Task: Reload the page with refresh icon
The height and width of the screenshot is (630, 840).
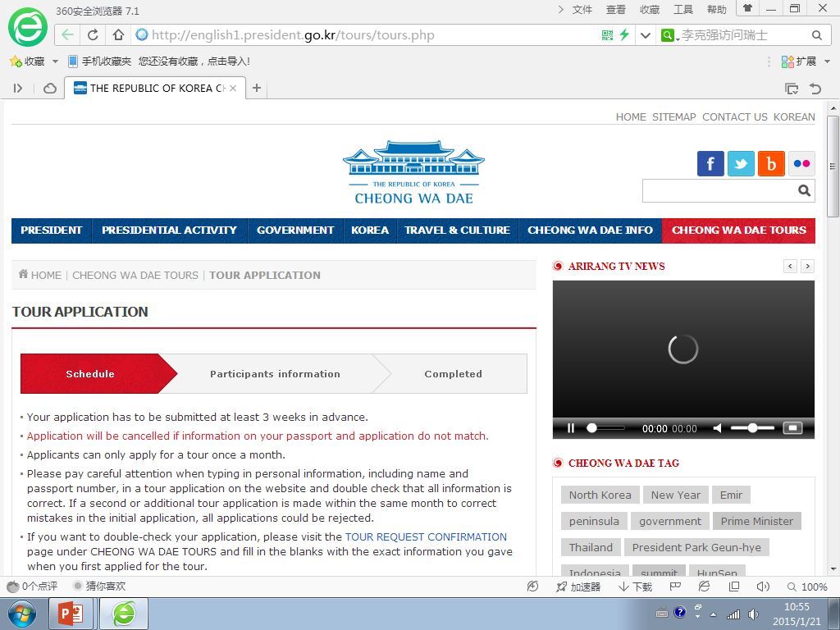Action: 93,35
